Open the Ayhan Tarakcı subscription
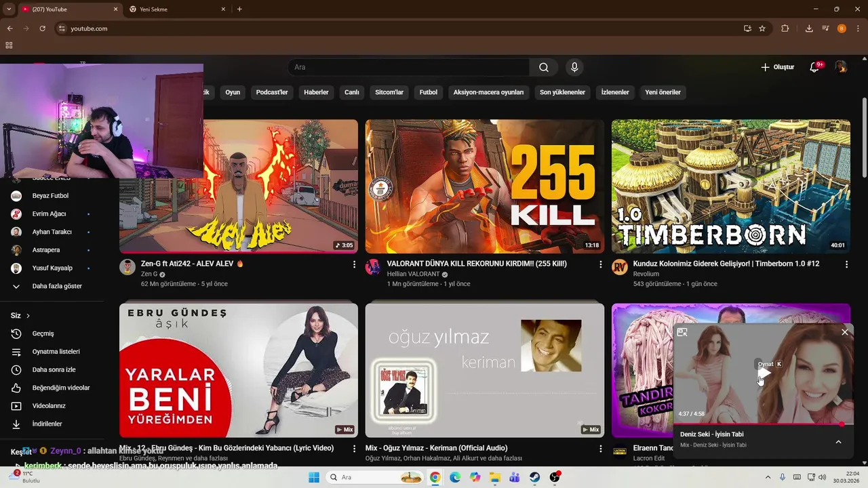 tap(52, 232)
